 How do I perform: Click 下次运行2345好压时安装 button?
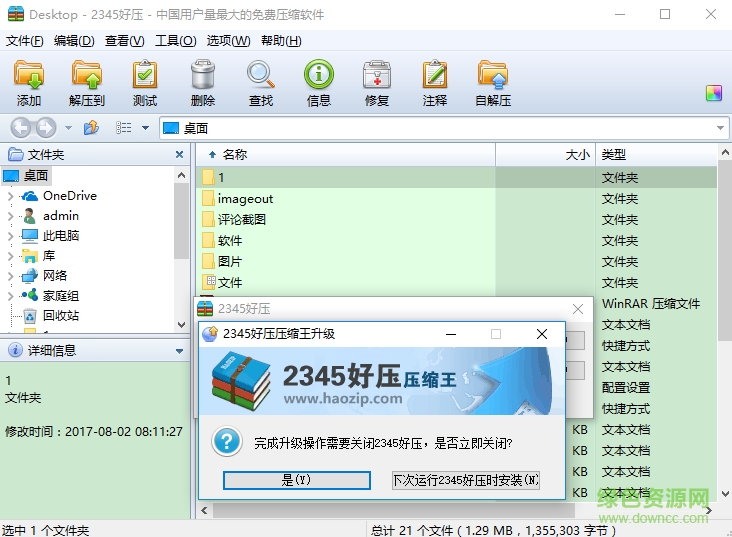[x=465, y=480]
